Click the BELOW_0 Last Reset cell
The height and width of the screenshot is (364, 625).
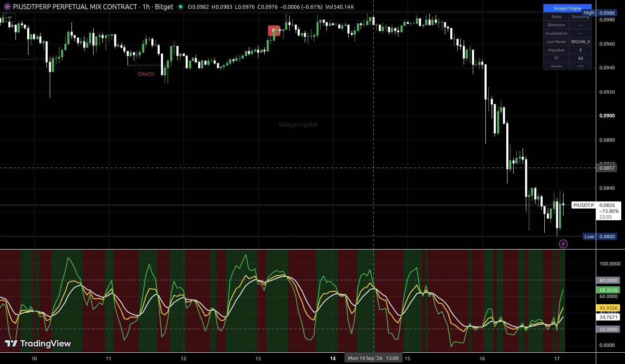coord(580,42)
